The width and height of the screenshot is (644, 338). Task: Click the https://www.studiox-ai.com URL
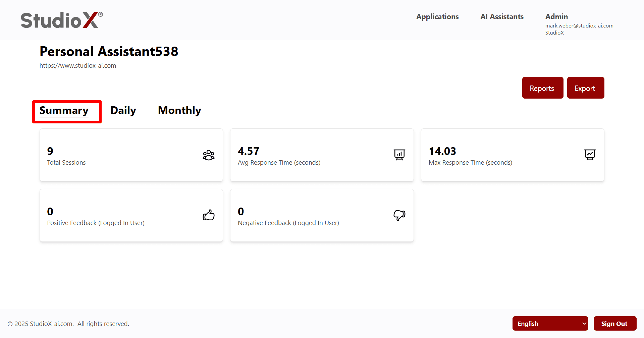(x=77, y=65)
